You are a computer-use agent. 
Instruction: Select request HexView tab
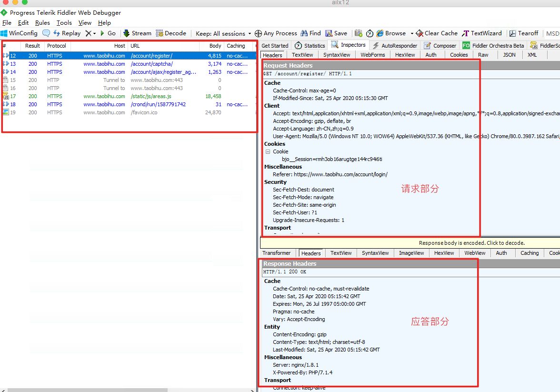point(405,55)
